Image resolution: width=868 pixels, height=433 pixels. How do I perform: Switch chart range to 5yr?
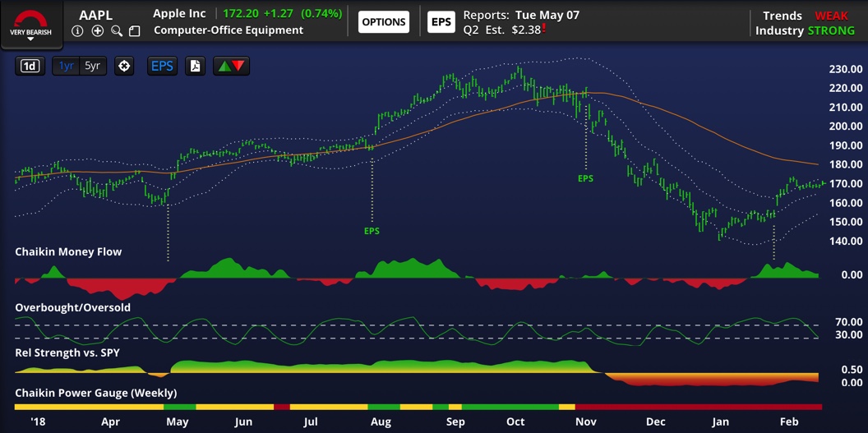(92, 67)
